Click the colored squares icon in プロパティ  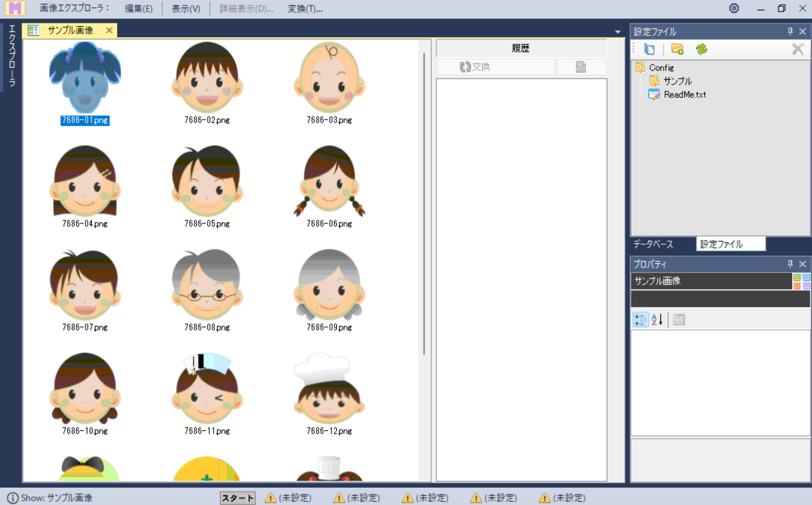(801, 282)
